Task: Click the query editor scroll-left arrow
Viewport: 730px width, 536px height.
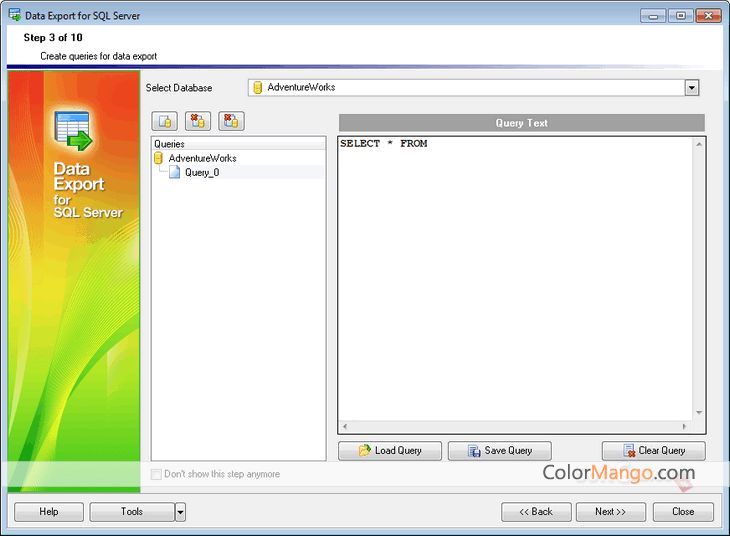Action: (x=345, y=427)
